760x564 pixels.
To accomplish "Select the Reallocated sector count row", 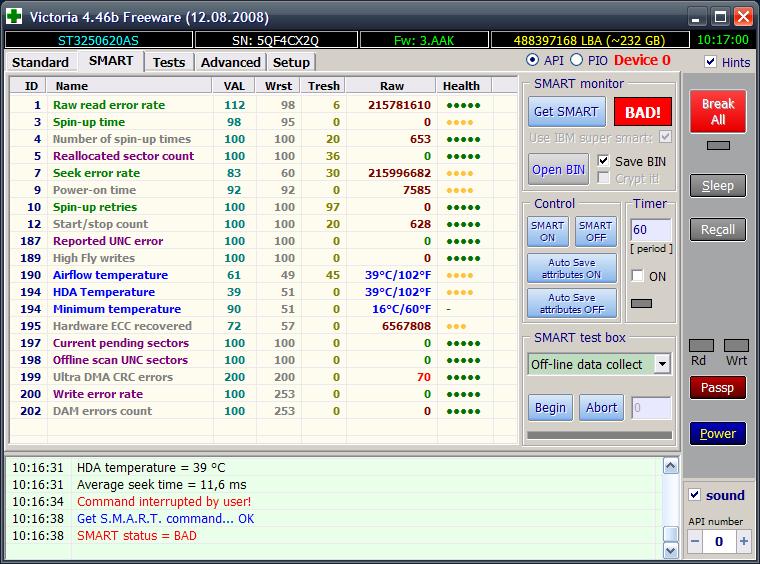I will coord(264,156).
